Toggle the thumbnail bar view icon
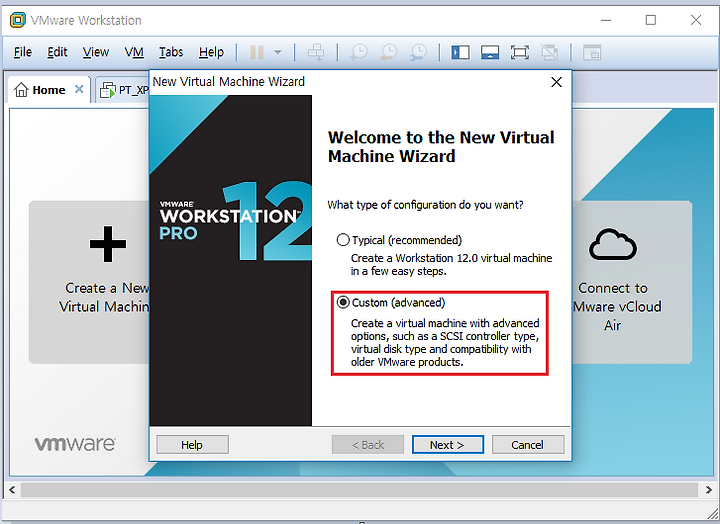Screen dimensions: 720x524 pyautogui.click(x=490, y=52)
